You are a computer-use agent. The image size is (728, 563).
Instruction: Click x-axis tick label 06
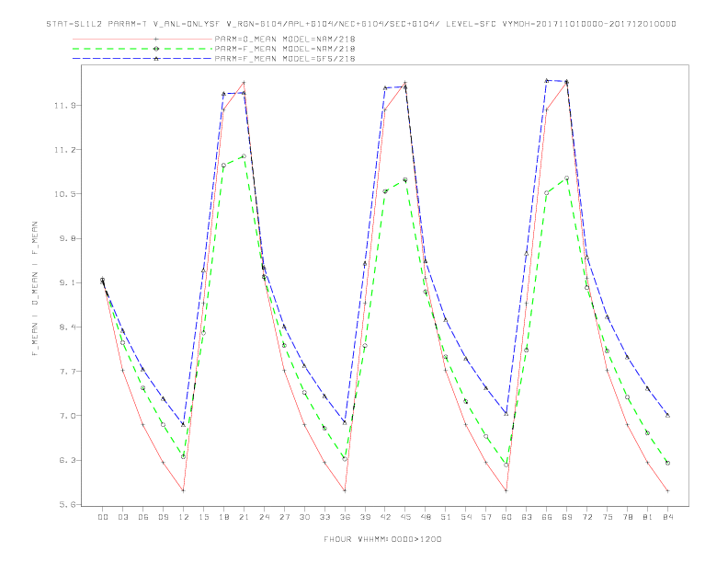coord(143,517)
